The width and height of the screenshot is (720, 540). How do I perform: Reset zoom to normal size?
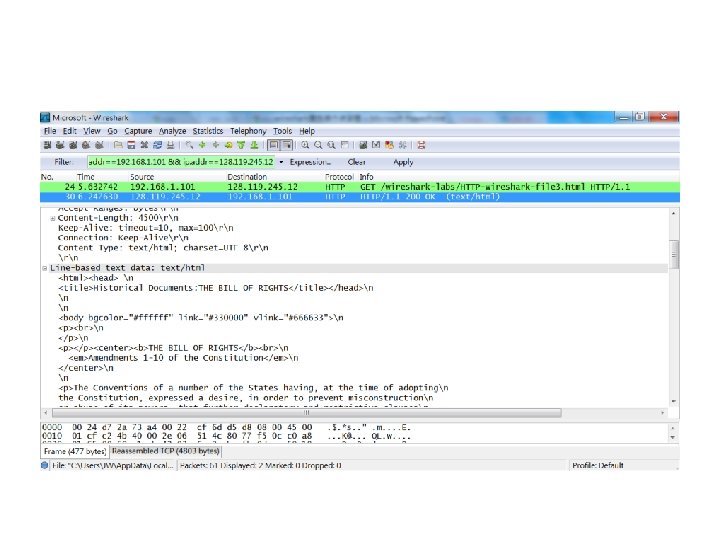click(331, 146)
